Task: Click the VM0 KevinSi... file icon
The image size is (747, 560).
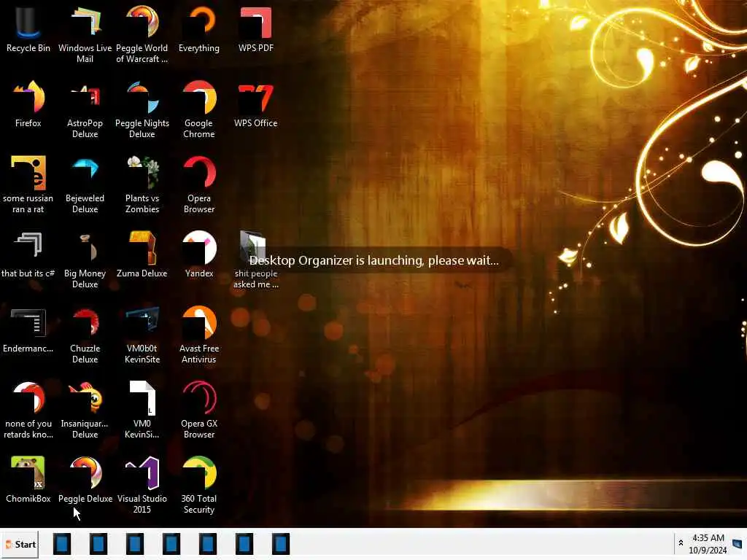Action: (142, 410)
